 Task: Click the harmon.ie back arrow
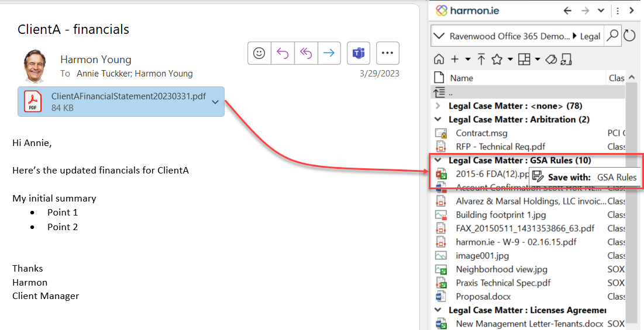coord(567,11)
